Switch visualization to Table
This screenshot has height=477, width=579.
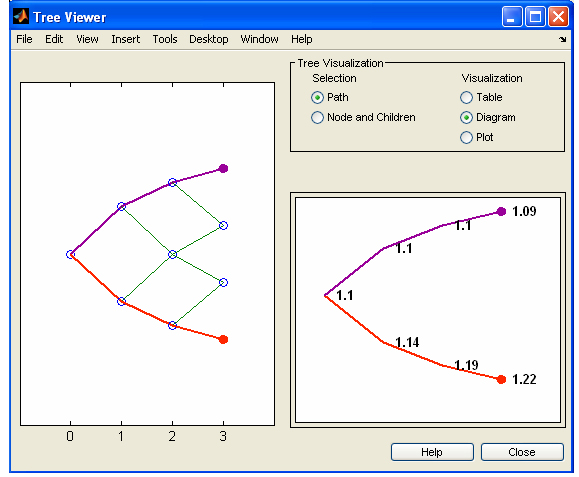tap(466, 97)
